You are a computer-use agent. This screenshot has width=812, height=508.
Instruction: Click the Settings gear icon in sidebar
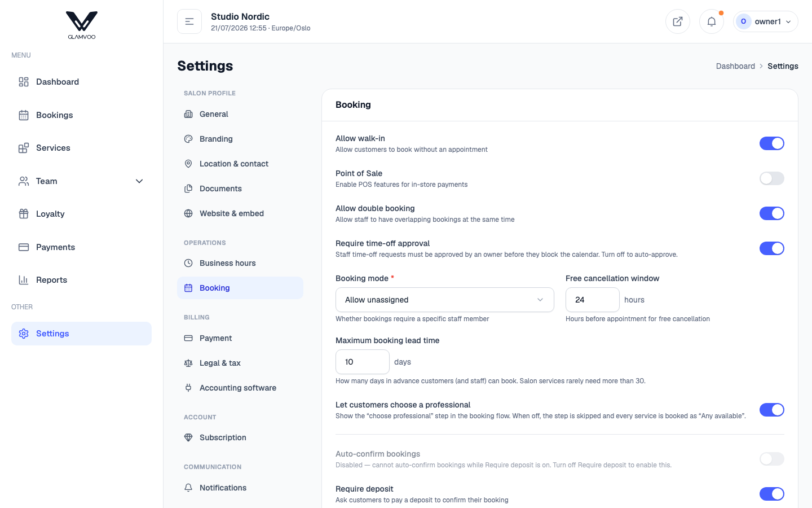24,334
